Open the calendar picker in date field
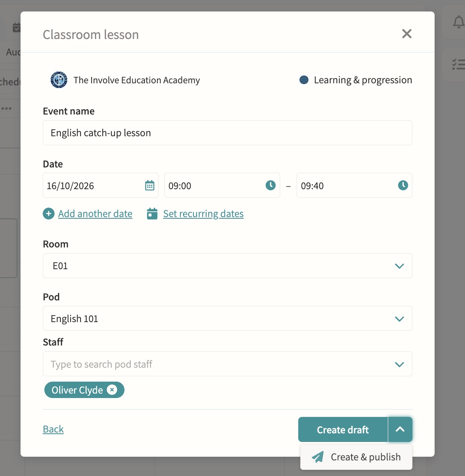Image resolution: width=465 pixels, height=476 pixels. click(x=150, y=185)
